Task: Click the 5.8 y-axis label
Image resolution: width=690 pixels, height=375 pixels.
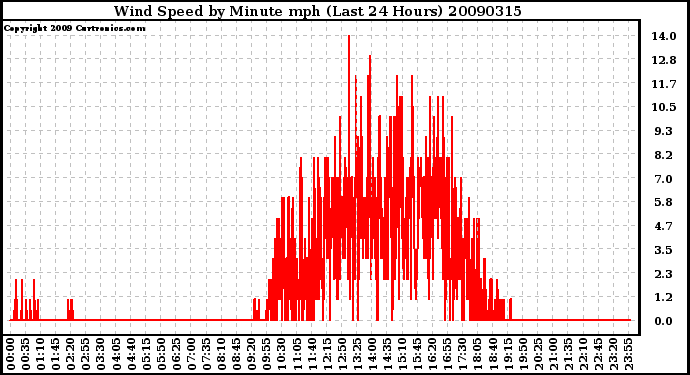Action: coord(664,202)
